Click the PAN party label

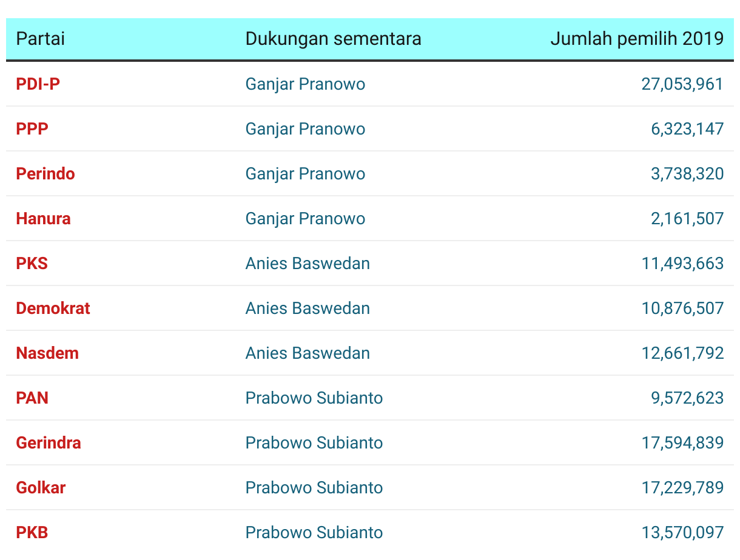click(x=32, y=398)
